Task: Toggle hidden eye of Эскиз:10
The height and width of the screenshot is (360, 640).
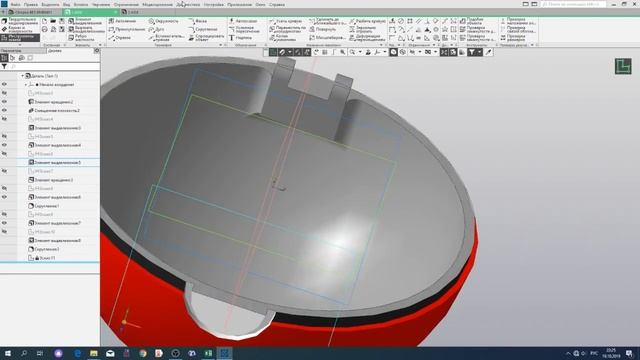Action: point(4,232)
